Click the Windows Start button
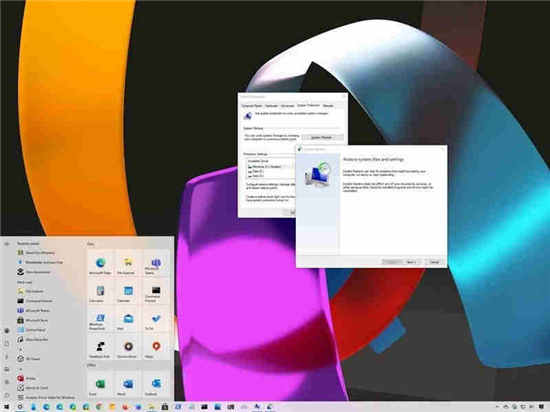Image resolution: width=550 pixels, height=412 pixels. click(x=6, y=407)
